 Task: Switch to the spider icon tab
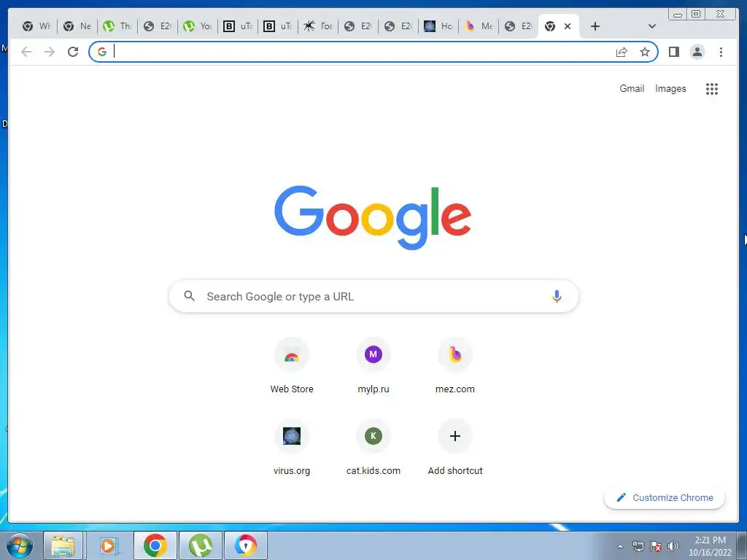pyautogui.click(x=318, y=26)
